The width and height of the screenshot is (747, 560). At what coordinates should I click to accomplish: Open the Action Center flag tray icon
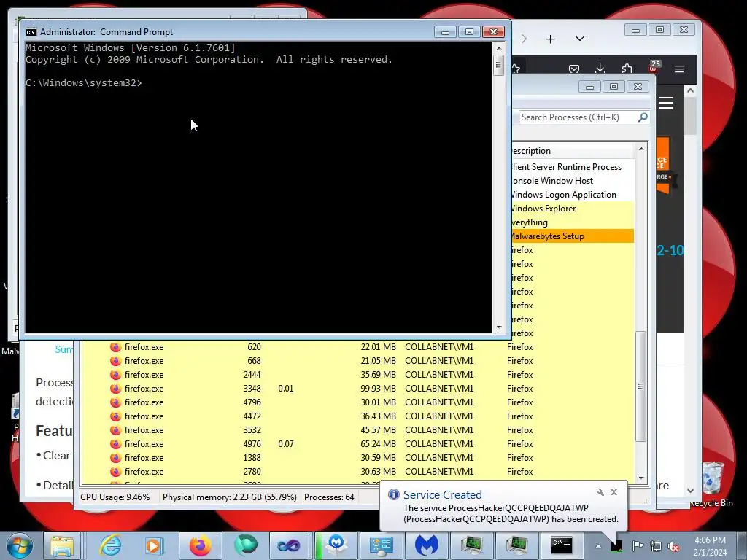click(x=638, y=546)
